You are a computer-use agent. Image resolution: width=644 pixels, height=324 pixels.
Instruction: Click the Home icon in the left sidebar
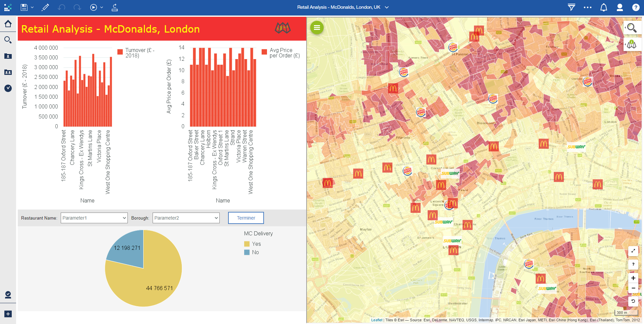click(x=8, y=24)
